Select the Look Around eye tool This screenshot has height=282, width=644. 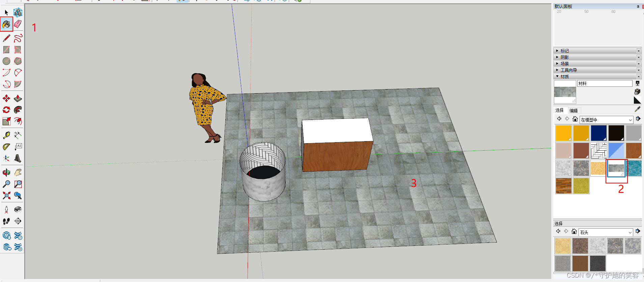18,210
